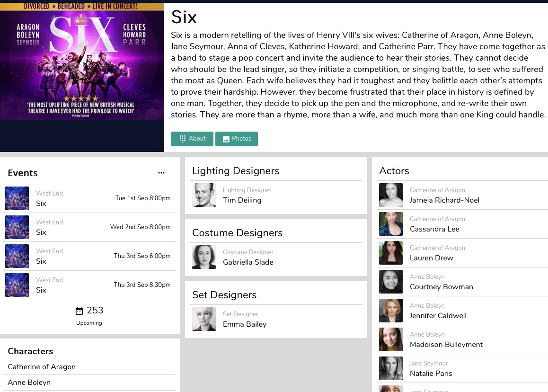
Task: Click the calendar icon beside 253
Action: click(80, 311)
